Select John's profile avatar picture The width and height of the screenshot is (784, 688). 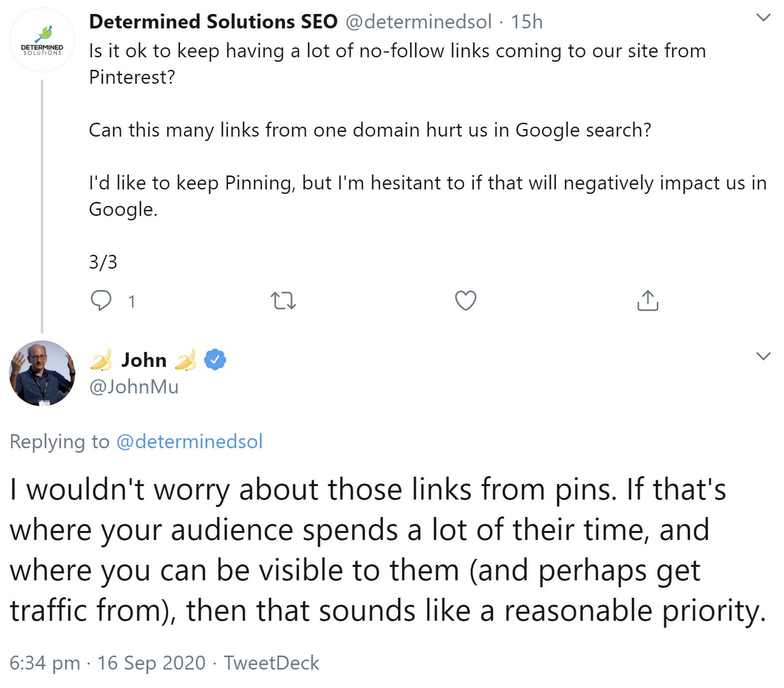(42, 374)
